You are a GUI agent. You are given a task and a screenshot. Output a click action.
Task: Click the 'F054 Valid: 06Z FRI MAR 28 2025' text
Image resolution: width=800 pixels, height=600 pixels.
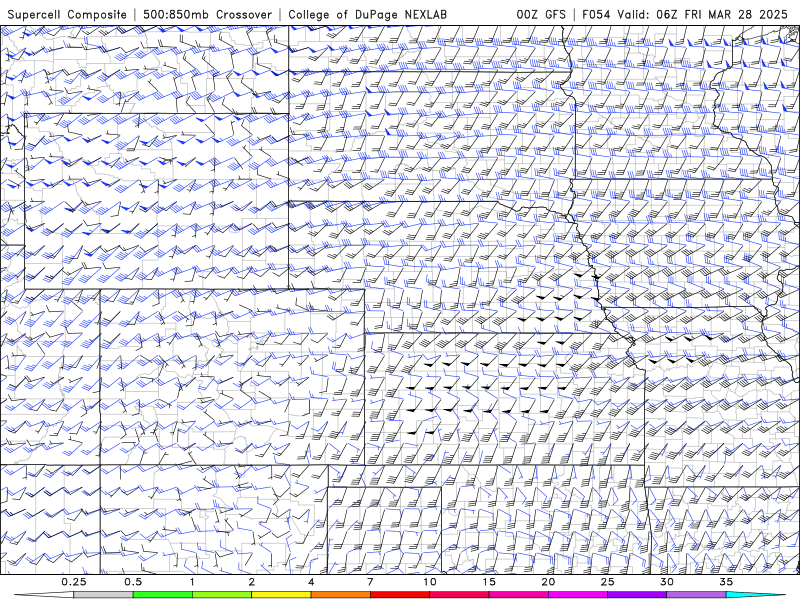685,14
